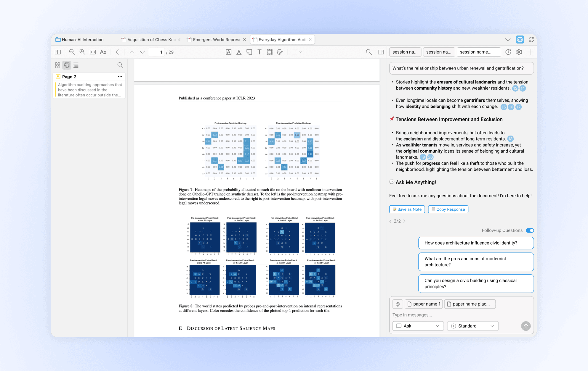Select the area selection tool icon
The height and width of the screenshot is (371, 588).
270,52
